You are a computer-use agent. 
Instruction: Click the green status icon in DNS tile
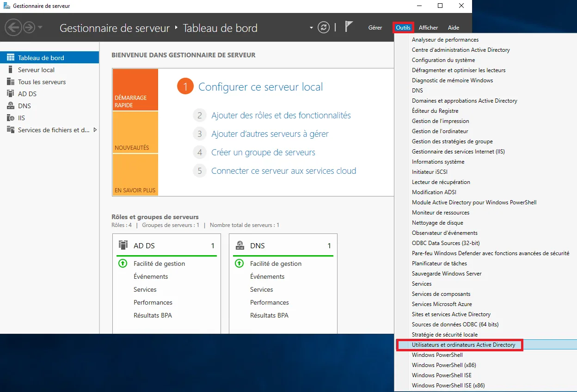click(239, 263)
